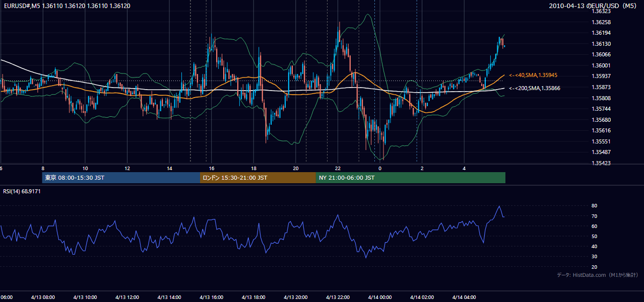644x302 pixels.
Task: Click the RSI axis value 30
Action: [x=595, y=257]
